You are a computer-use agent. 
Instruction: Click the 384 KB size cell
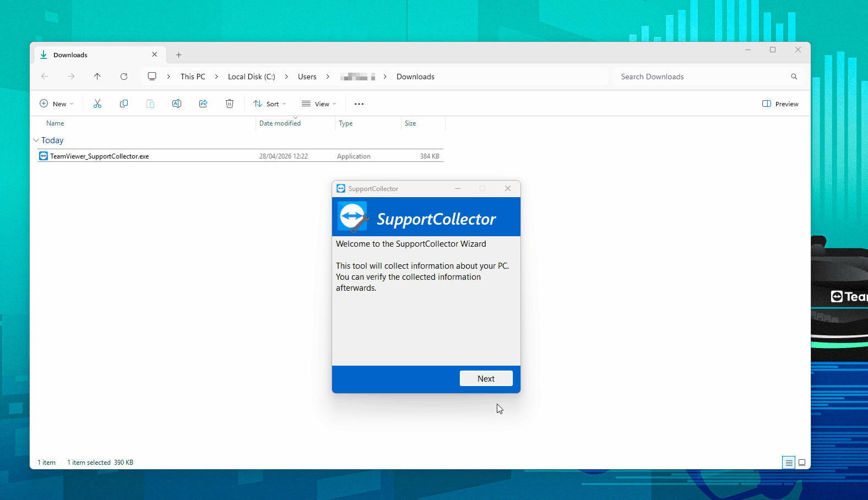point(430,156)
